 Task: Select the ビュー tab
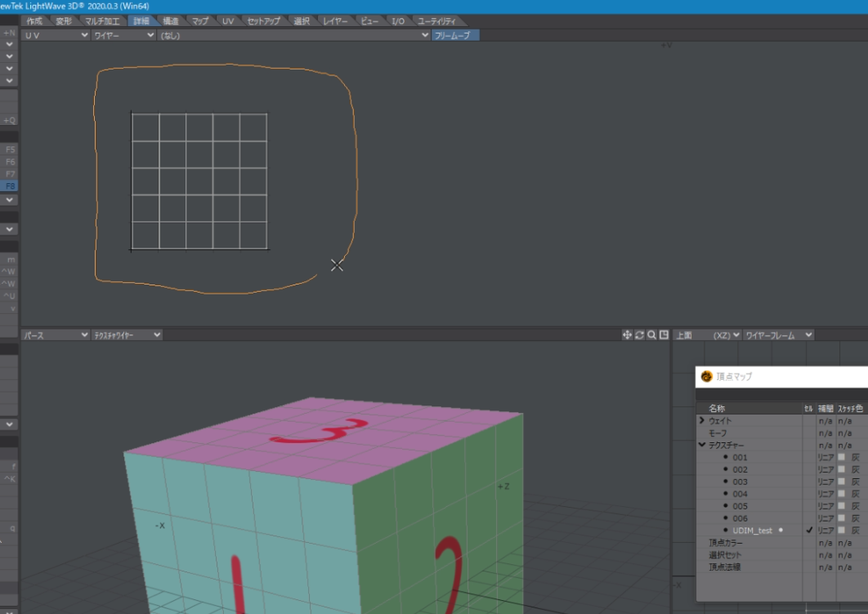[369, 21]
